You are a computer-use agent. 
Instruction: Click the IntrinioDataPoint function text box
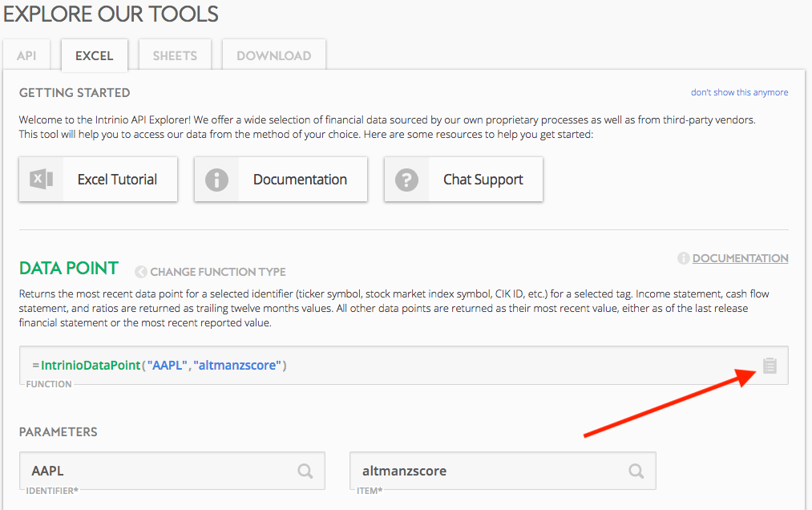point(404,366)
